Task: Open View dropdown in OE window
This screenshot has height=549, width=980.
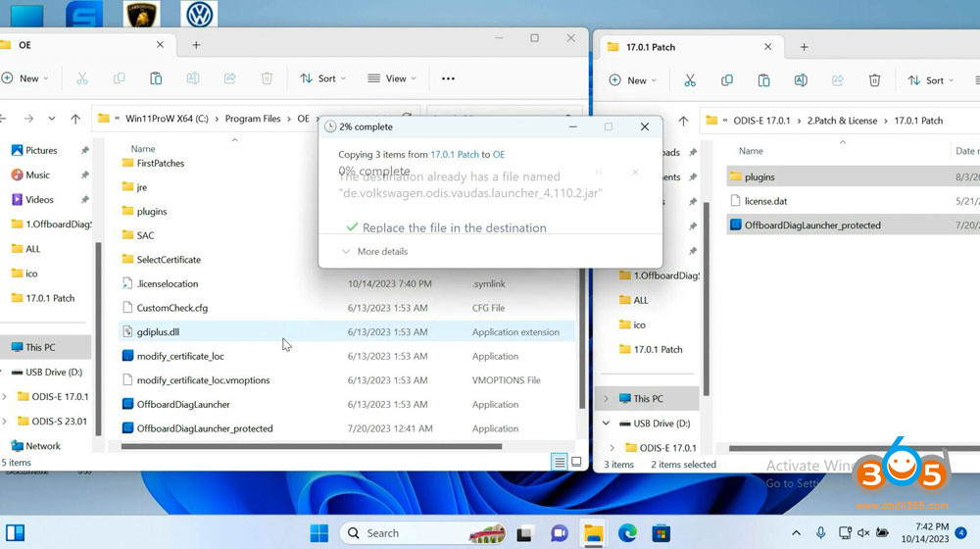Action: click(392, 78)
